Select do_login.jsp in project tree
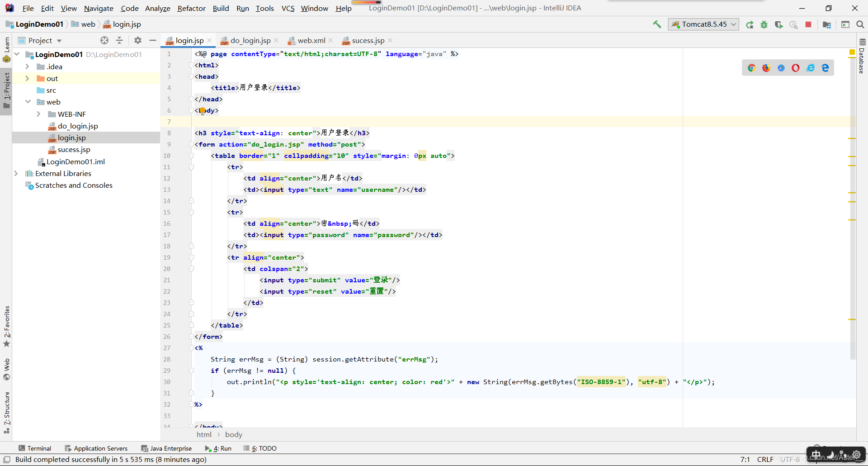Image resolution: width=868 pixels, height=466 pixels. 78,126
